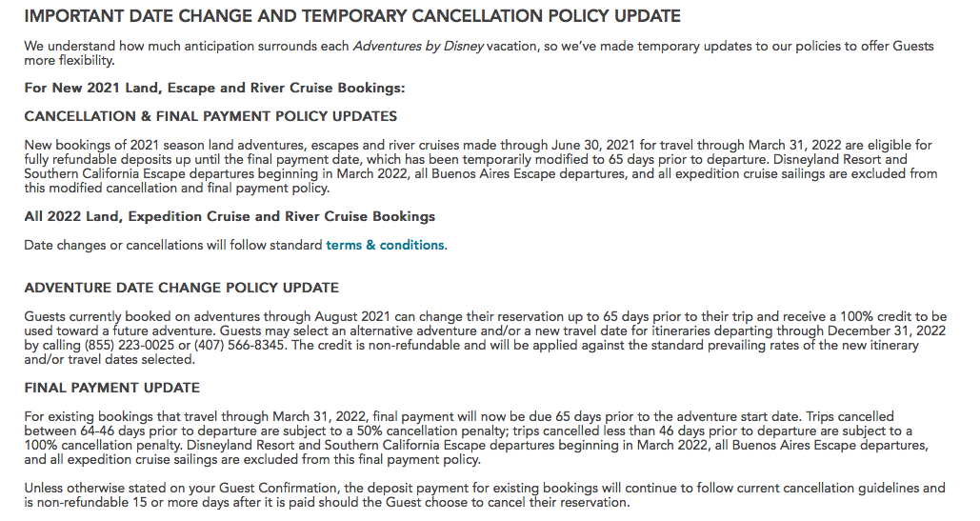Click the 'All 2022 Land, Expedition Cruise' heading
The width and height of the screenshot is (980, 521).
[x=230, y=216]
